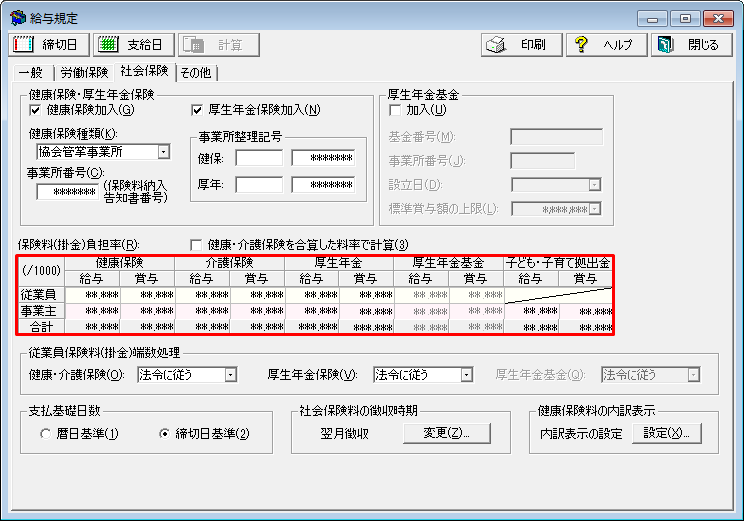The image size is (744, 521).
Task: Click the 閉じる door icon button
Action: pyautogui.click(x=690, y=45)
